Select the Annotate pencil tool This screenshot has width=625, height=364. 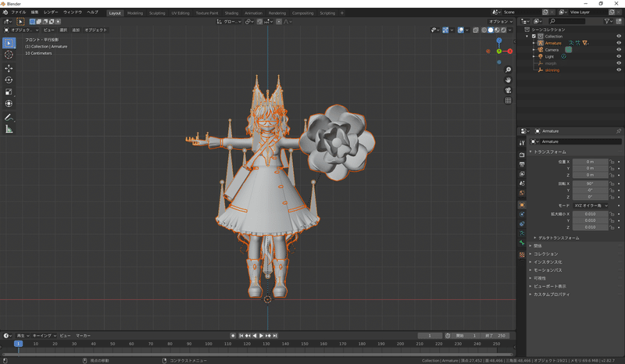point(9,117)
